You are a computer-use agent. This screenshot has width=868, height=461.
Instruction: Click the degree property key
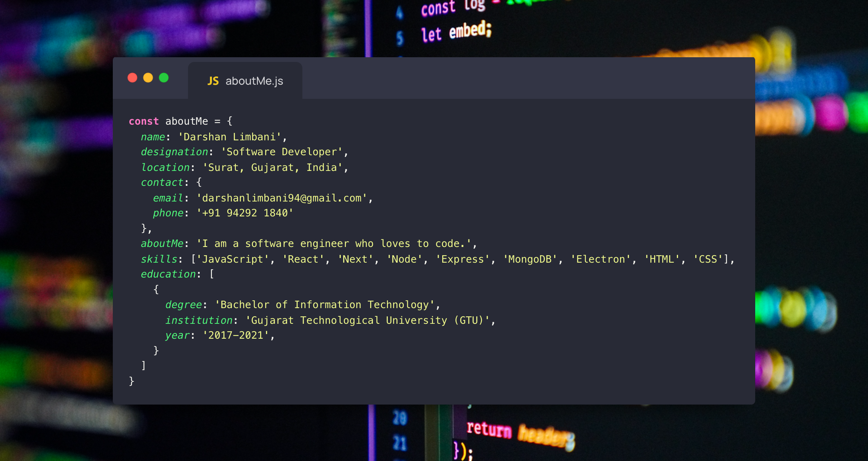coord(183,305)
